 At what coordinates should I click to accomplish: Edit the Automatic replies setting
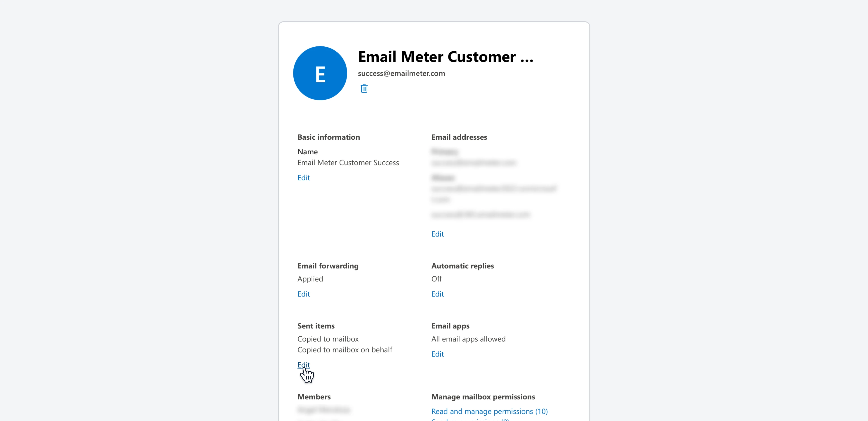pyautogui.click(x=437, y=294)
